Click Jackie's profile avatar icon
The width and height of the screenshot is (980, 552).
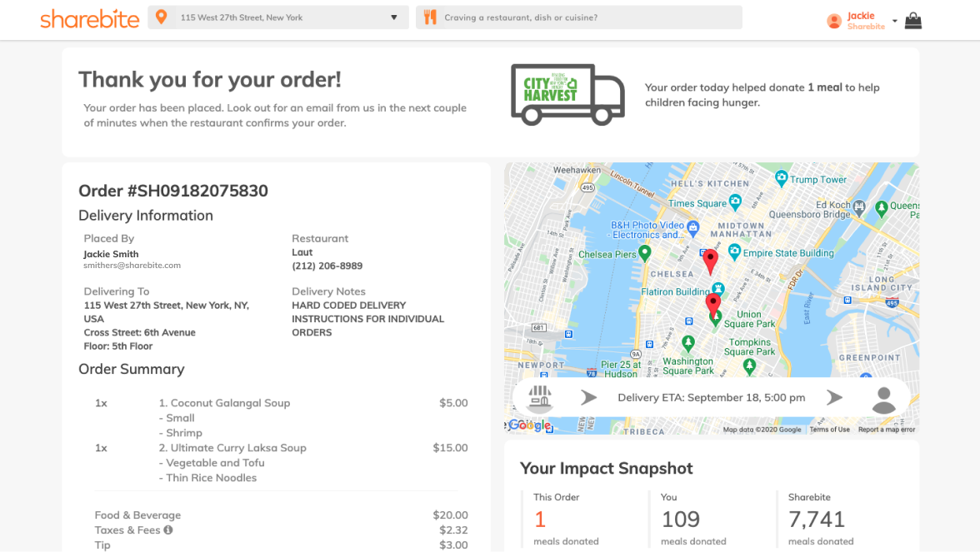click(834, 22)
